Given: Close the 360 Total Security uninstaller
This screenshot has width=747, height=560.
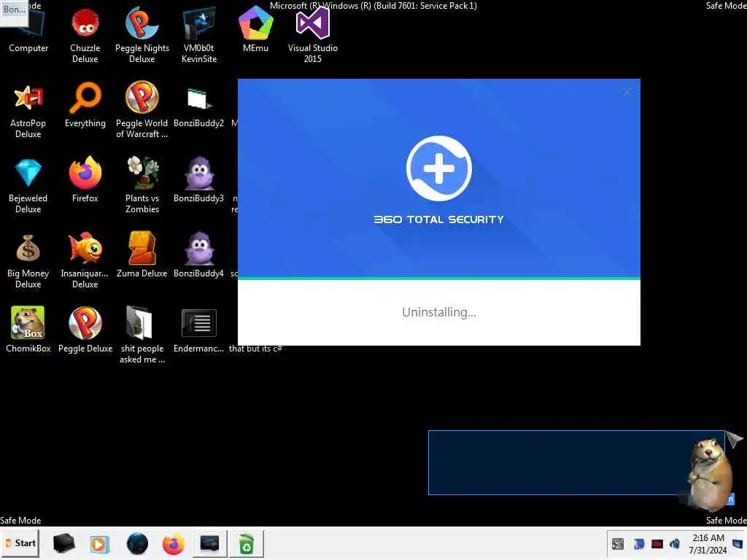Looking at the screenshot, I should coord(627,91).
